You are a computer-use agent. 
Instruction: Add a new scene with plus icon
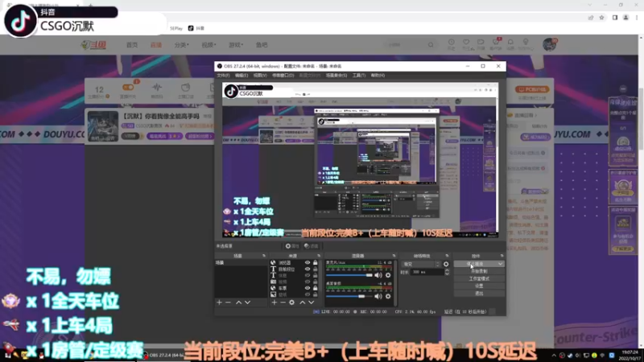tap(219, 302)
